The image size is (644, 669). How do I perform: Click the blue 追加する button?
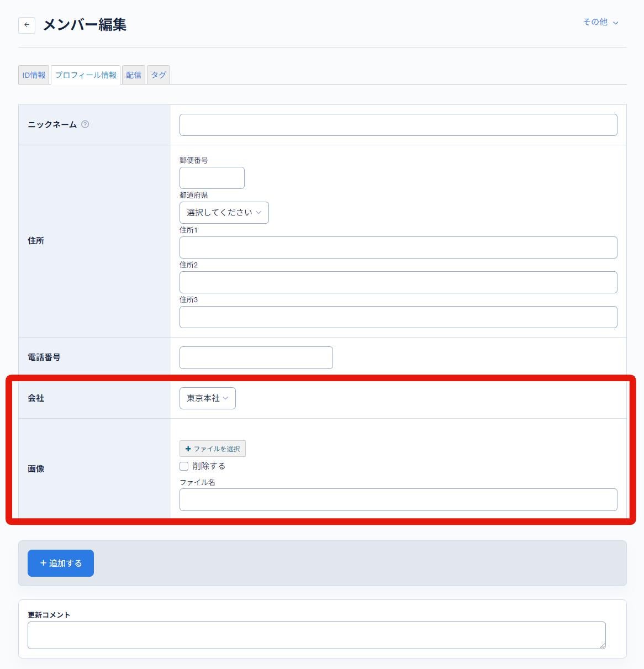pos(60,563)
